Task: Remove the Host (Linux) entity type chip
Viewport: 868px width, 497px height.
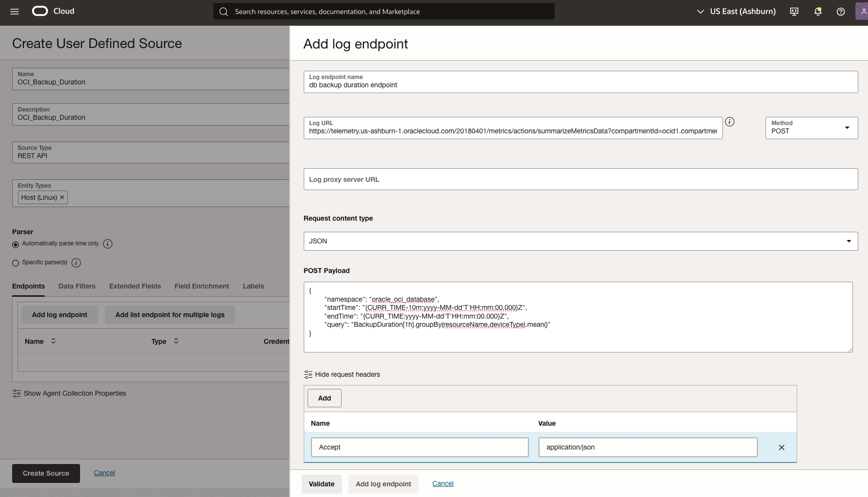Action: (62, 197)
